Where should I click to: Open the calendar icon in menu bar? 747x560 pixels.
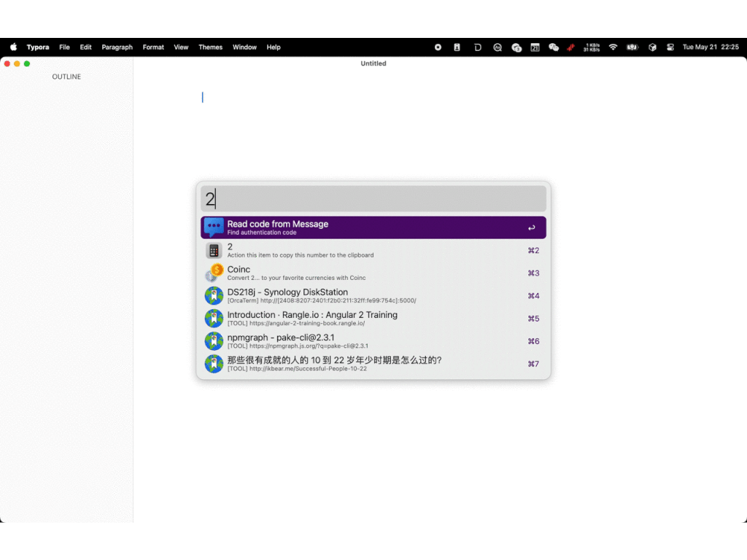click(535, 47)
